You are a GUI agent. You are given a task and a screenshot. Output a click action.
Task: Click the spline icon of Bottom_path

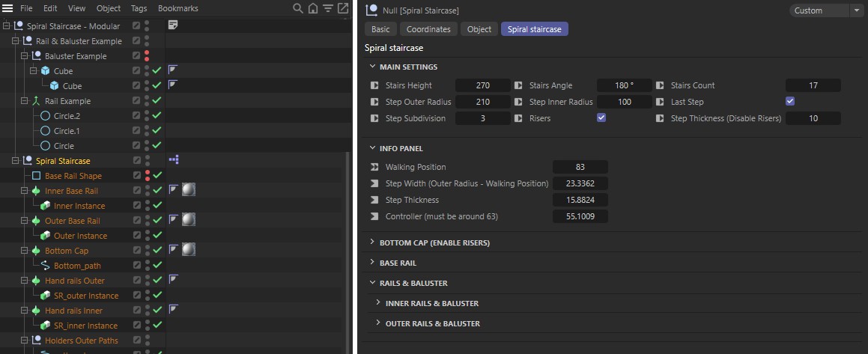(x=46, y=266)
